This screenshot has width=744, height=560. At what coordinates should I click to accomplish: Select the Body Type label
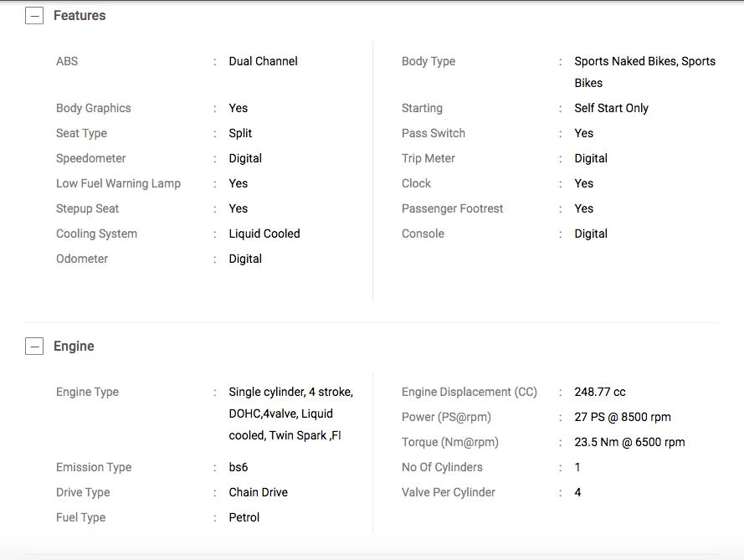point(428,61)
